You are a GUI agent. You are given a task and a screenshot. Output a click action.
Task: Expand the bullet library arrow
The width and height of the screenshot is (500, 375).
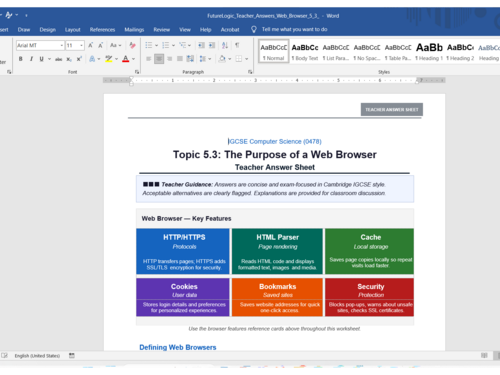[156, 45]
